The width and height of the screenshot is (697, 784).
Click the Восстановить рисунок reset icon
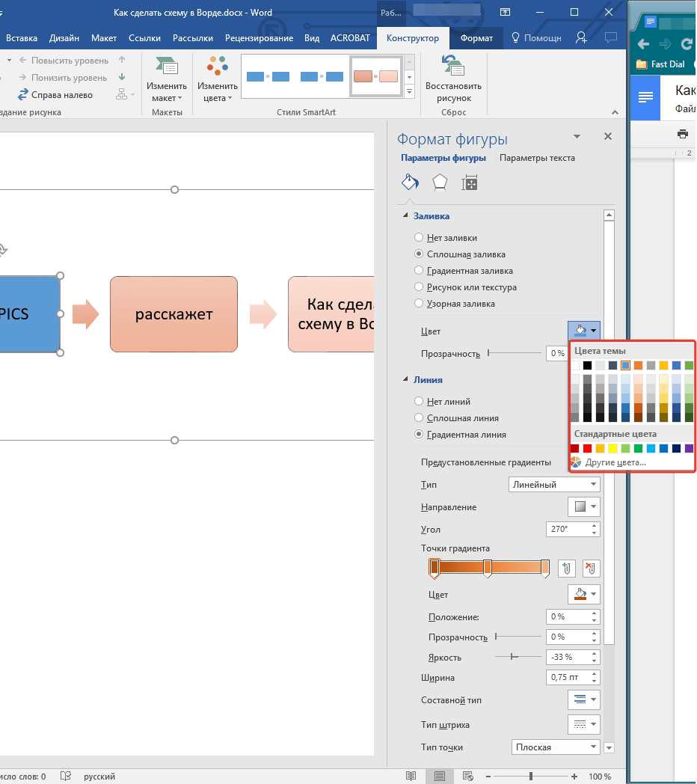[x=452, y=66]
